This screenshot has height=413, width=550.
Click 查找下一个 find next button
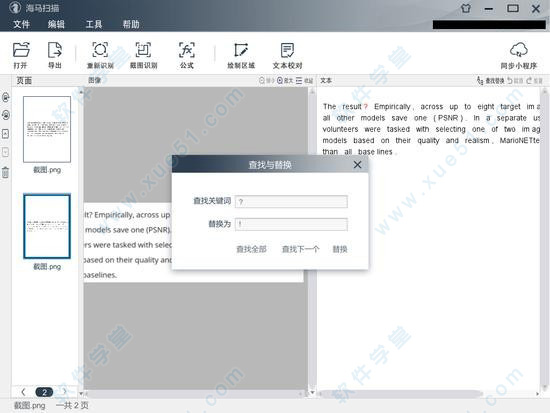pos(301,249)
